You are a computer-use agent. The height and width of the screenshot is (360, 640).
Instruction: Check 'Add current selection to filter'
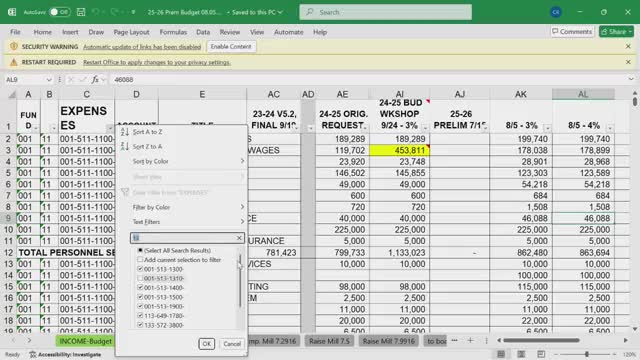140,260
